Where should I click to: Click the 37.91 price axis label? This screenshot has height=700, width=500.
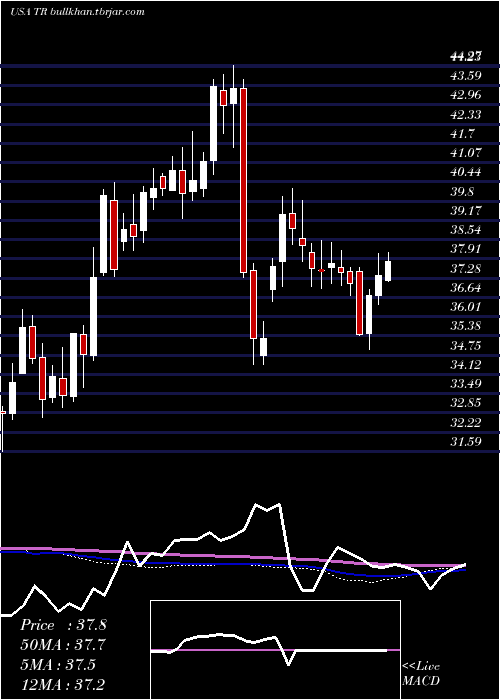click(x=466, y=249)
